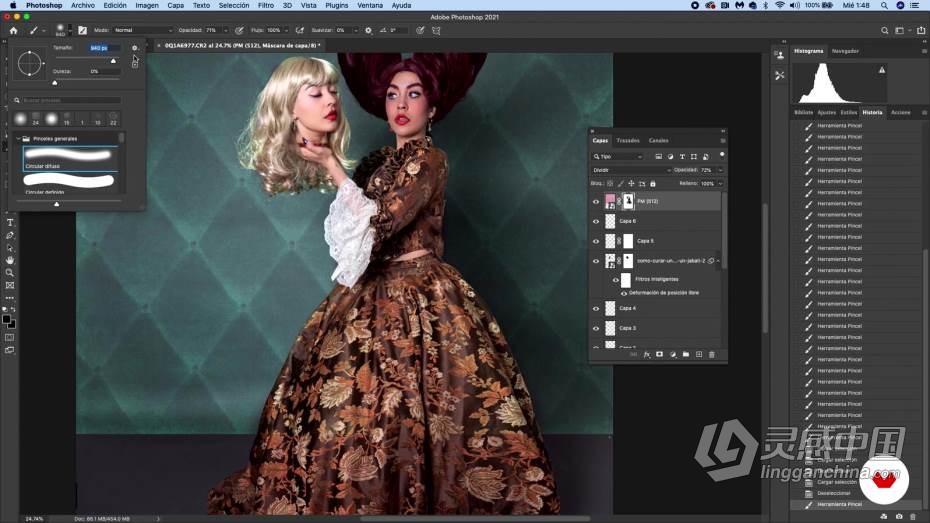Screen dimensions: 930x523
Task: Open the layer filter Tipo dropdown
Action: coord(617,157)
